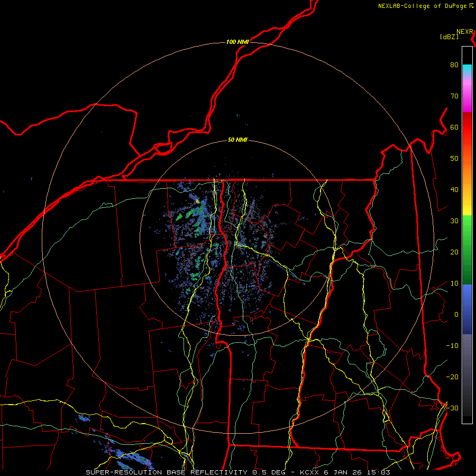Click the -20 value on the dBZ scale
The width and height of the screenshot is (476, 476).
452,377
